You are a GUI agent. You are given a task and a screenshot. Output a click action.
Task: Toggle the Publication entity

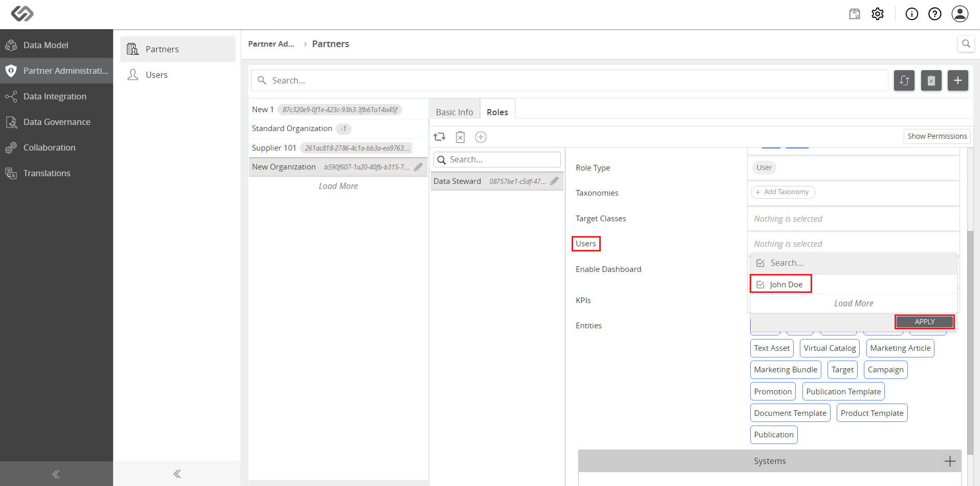[x=774, y=435]
